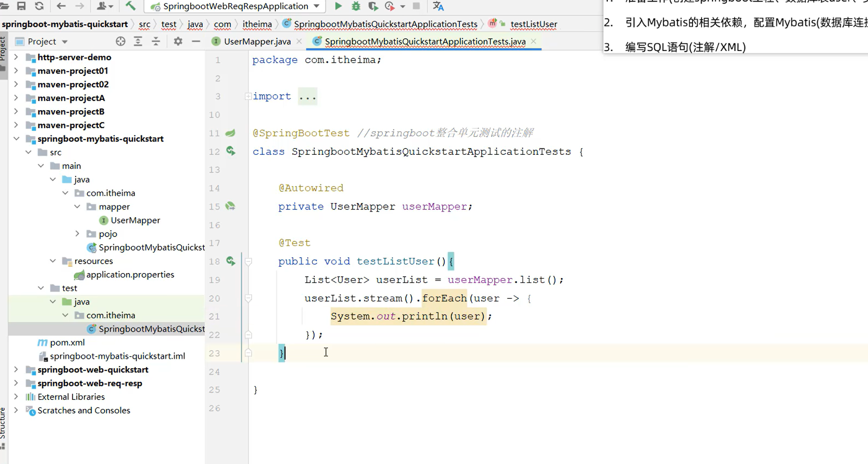Viewport: 868px width, 464px height.
Task: Click the Save All icon in the toolbar
Action: click(21, 6)
